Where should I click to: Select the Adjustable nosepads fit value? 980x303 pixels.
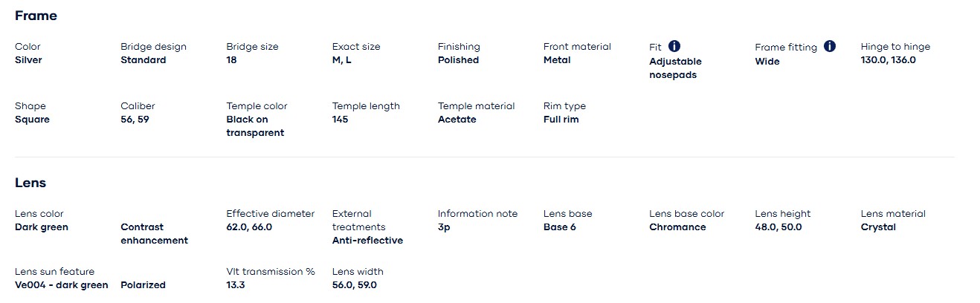pyautogui.click(x=675, y=68)
